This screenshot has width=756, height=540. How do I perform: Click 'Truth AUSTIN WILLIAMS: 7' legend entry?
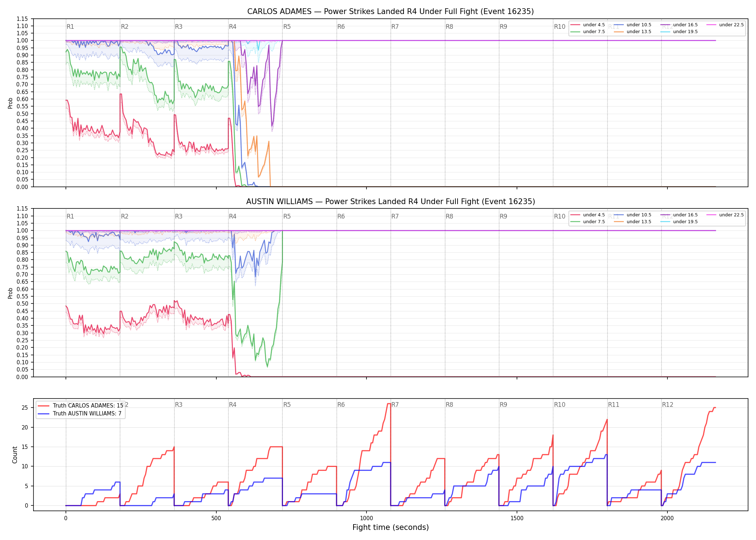pos(80,414)
